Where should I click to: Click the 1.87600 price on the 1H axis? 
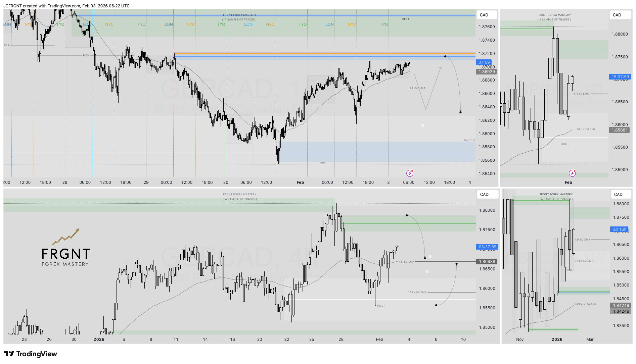(x=487, y=27)
